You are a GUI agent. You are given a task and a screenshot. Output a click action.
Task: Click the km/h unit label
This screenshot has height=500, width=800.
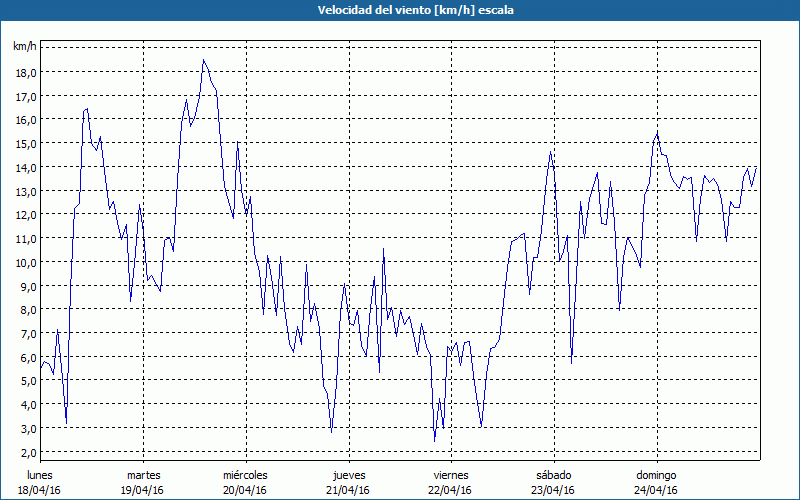tap(24, 47)
